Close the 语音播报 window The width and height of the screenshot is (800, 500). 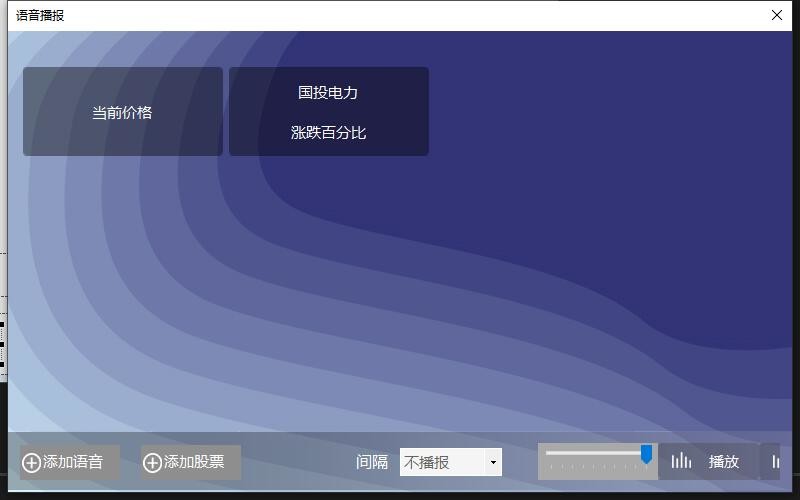point(777,15)
